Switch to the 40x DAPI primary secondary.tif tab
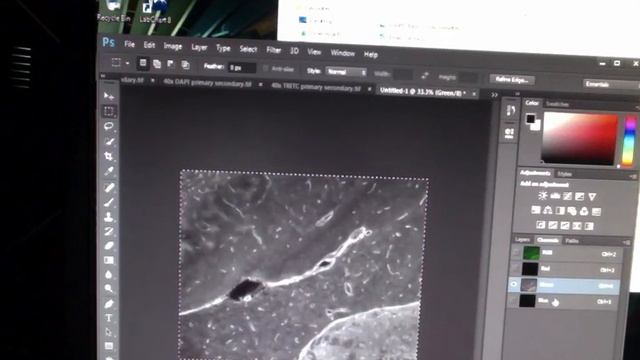This screenshot has height=360, width=640. tap(207, 82)
